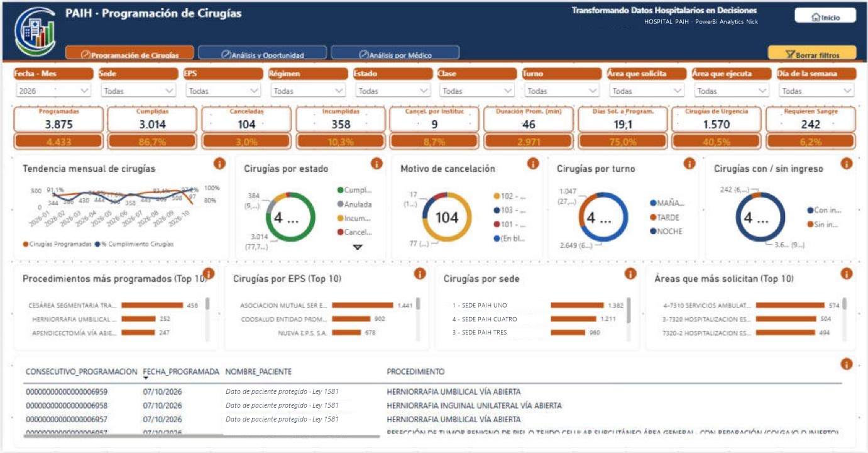Click the table's horizontal scrollbar
Viewport: 868px width, 453px height.
tap(202, 435)
